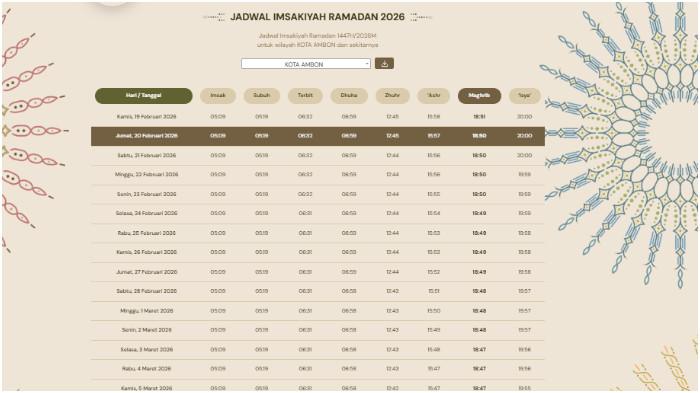Click the row Senin, 2 Maret 2026
Viewport: 700px width, 393px height.
[318, 330]
